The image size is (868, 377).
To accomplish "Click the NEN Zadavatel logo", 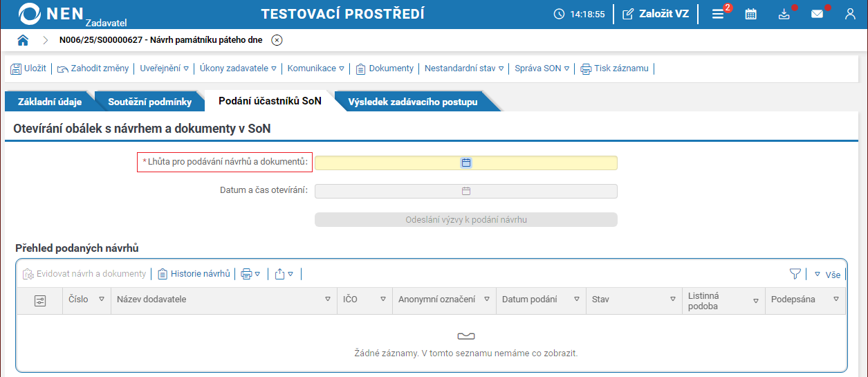I will 72,15.
